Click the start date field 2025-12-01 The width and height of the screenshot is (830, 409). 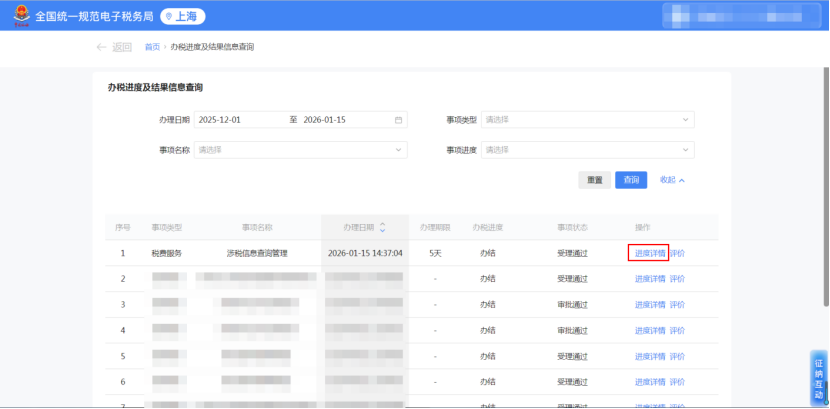coord(240,120)
